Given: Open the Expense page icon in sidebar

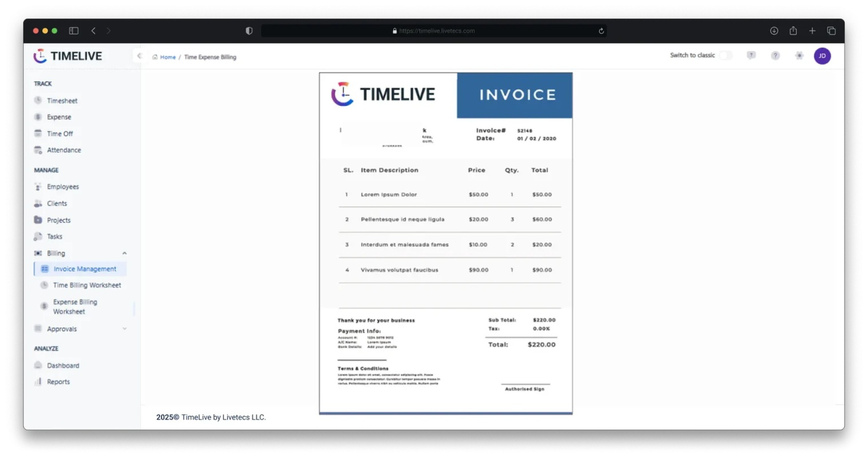Looking at the screenshot, I should click(38, 117).
